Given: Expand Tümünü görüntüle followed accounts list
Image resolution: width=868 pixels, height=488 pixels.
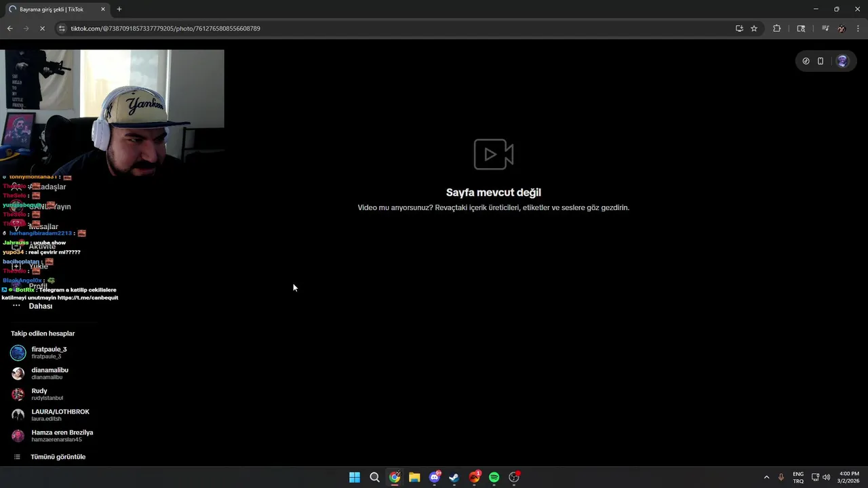Looking at the screenshot, I should click(x=50, y=457).
